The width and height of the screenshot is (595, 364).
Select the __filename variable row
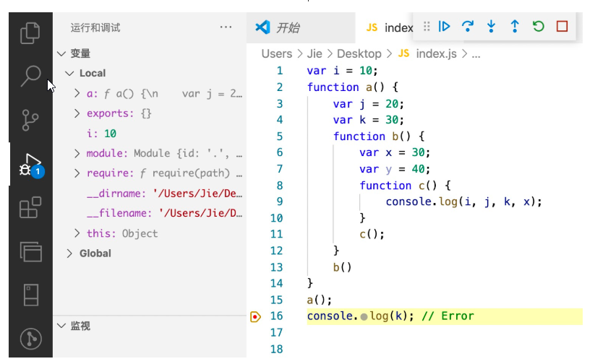click(x=150, y=213)
